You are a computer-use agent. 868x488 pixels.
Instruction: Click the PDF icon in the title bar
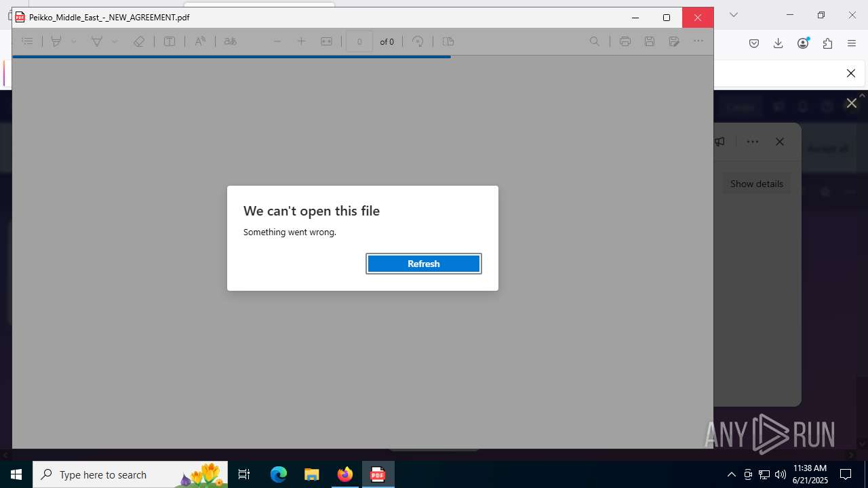tap(20, 18)
